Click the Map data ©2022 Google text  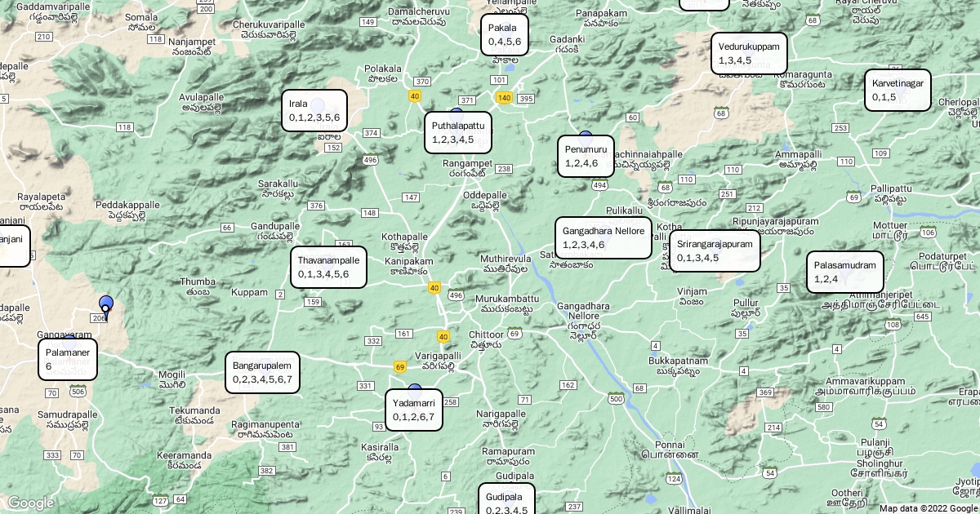(x=928, y=508)
